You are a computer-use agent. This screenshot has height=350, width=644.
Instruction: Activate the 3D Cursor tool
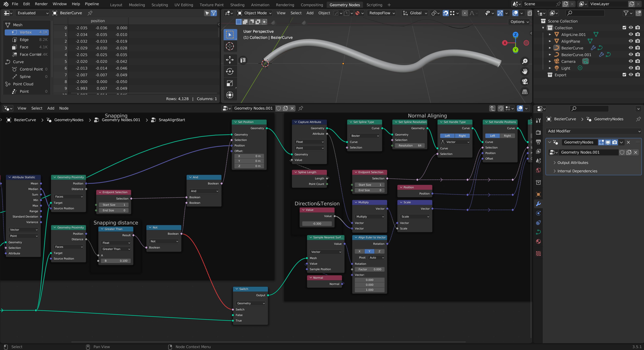230,46
